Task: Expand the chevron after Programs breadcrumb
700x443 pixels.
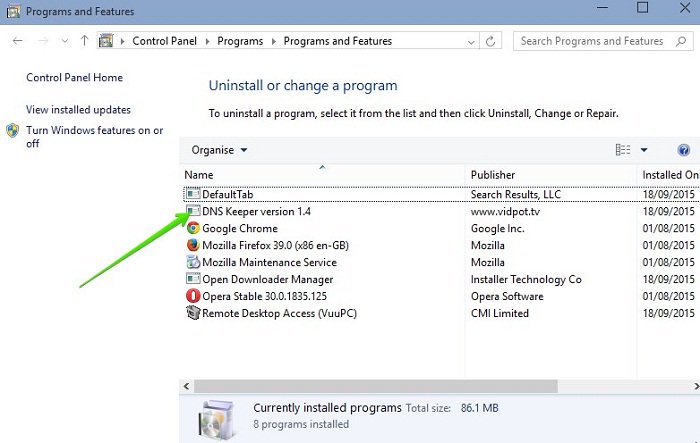Action: [x=274, y=42]
